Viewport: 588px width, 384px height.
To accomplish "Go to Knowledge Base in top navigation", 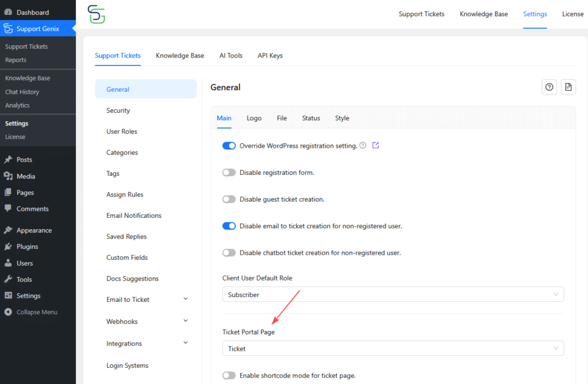I will [x=483, y=14].
